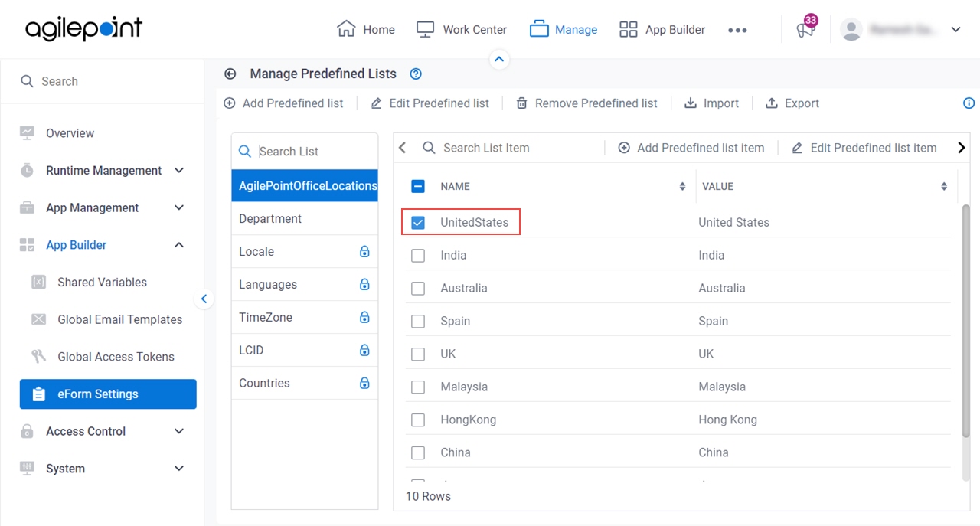Screen dimensions: 980x526
Task: Select AgilePointOfficeLocations list
Action: [305, 185]
